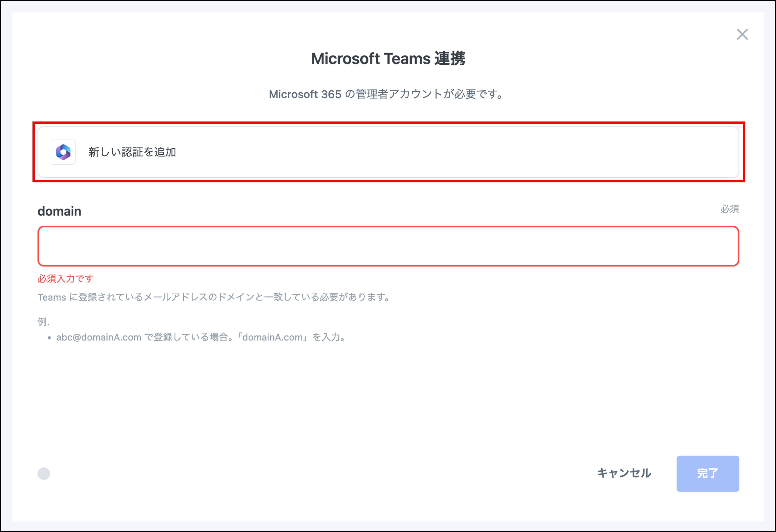Select the Microsoft Teams 連携 dialog title
The width and height of the screenshot is (776, 532).
coord(388,59)
